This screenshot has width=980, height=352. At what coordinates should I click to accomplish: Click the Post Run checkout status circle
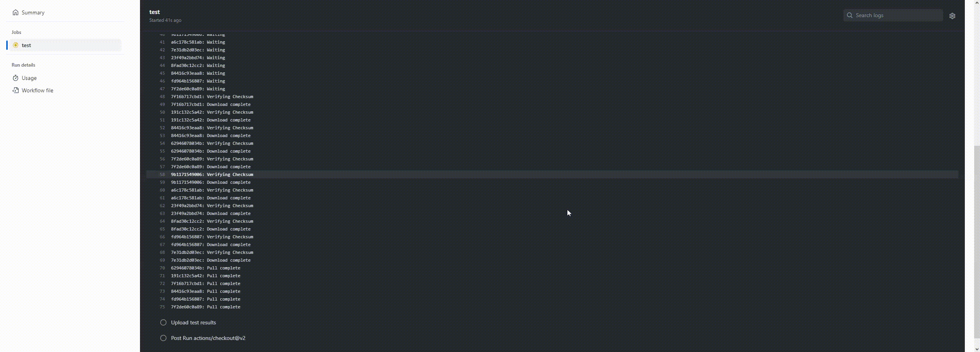(163, 338)
